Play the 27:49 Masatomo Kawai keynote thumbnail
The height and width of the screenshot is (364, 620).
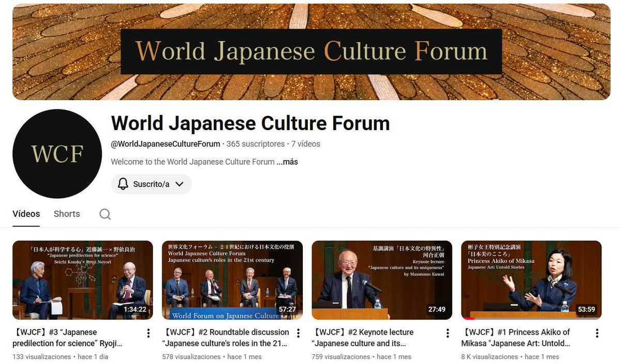tap(382, 280)
